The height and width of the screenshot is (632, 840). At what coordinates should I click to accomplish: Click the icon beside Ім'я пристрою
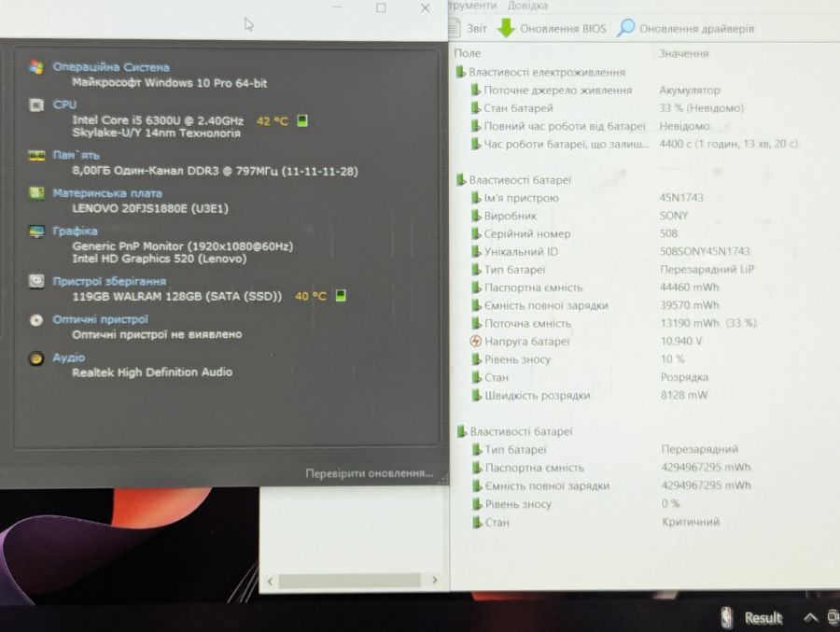click(x=476, y=198)
